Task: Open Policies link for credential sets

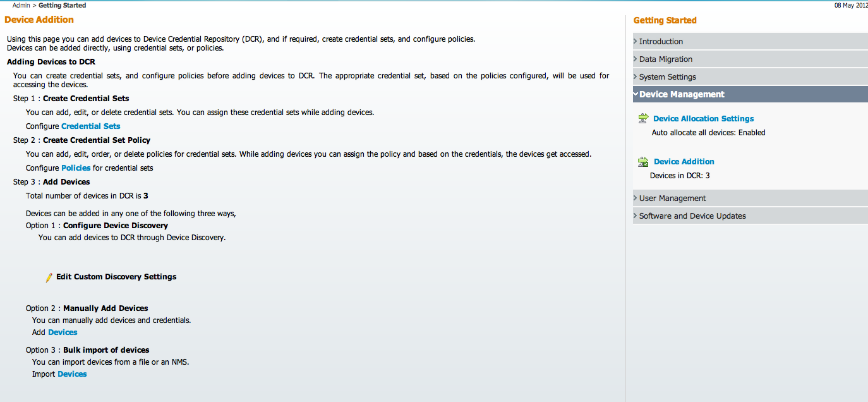Action: [76, 168]
